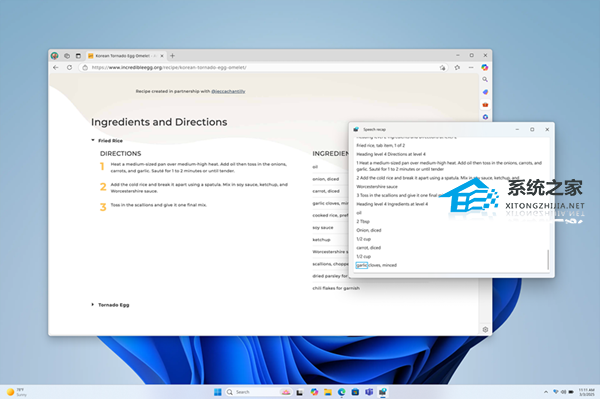Open Edge Settings and more menu
600x399 pixels.
471,67
